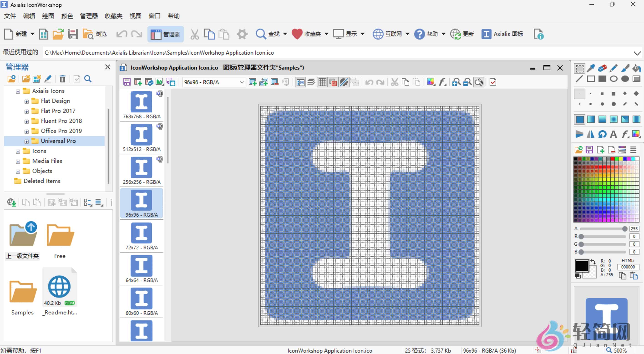Open the 颜色 menu

67,16
